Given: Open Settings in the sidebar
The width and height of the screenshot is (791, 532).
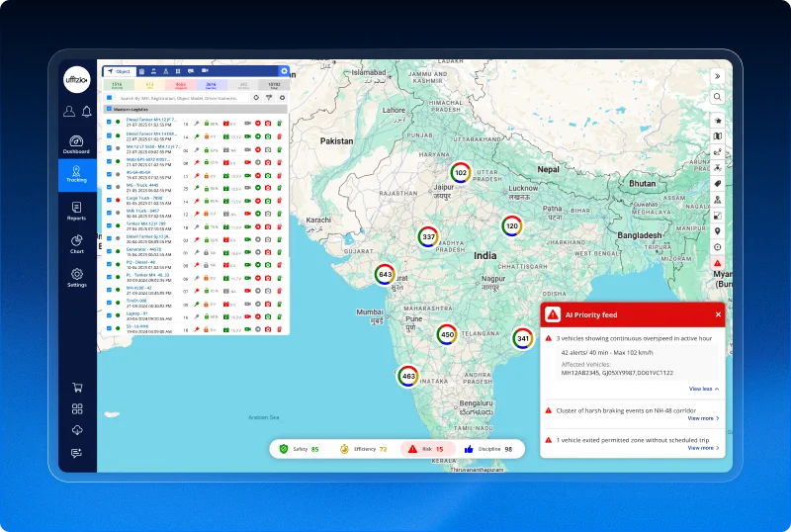Looking at the screenshot, I should [x=77, y=278].
